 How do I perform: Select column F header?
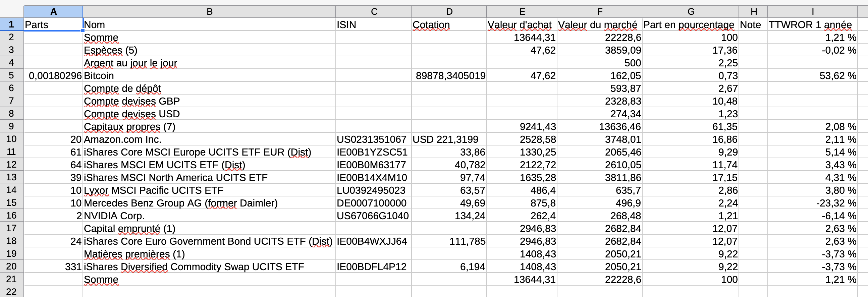[600, 12]
